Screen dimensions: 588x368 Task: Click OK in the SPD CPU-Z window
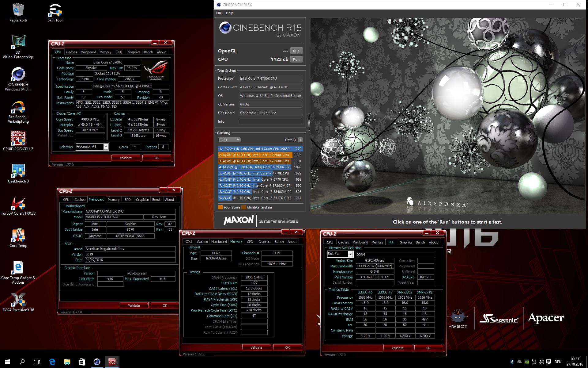(428, 348)
